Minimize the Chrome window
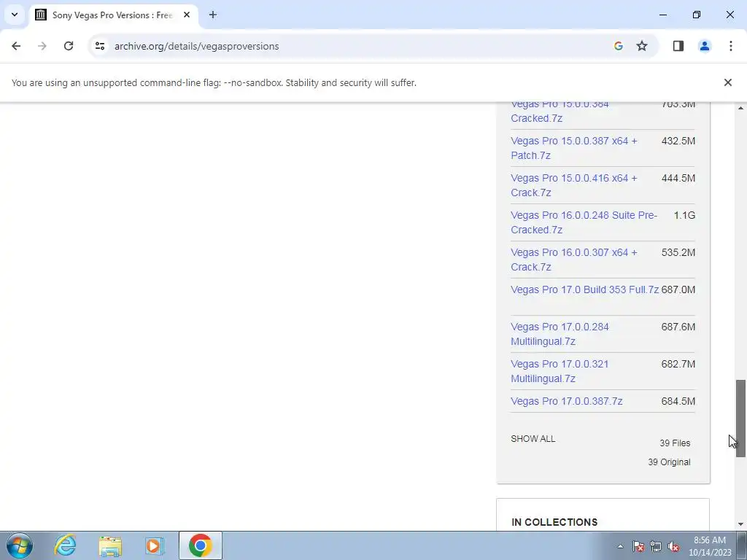Image resolution: width=747 pixels, height=560 pixels. pyautogui.click(x=662, y=15)
